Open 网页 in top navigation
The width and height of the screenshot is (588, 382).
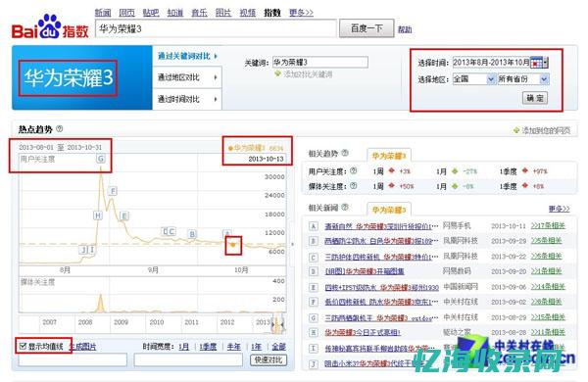click(x=126, y=13)
